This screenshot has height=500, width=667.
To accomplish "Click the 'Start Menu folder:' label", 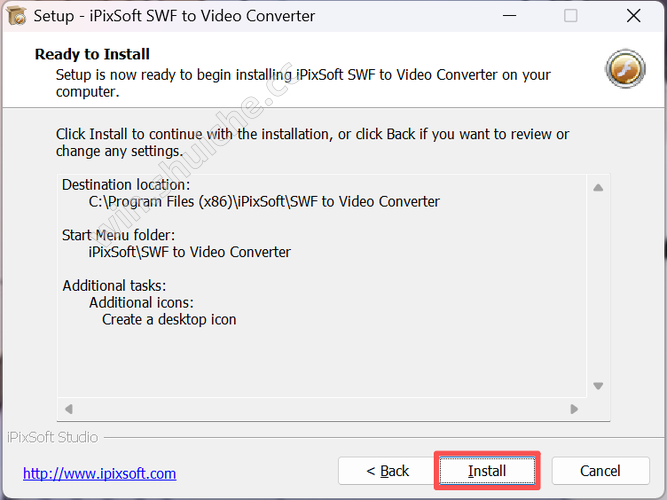I will (118, 235).
